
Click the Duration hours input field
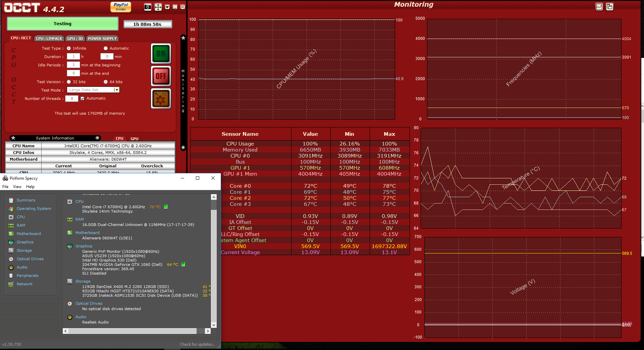click(x=73, y=57)
